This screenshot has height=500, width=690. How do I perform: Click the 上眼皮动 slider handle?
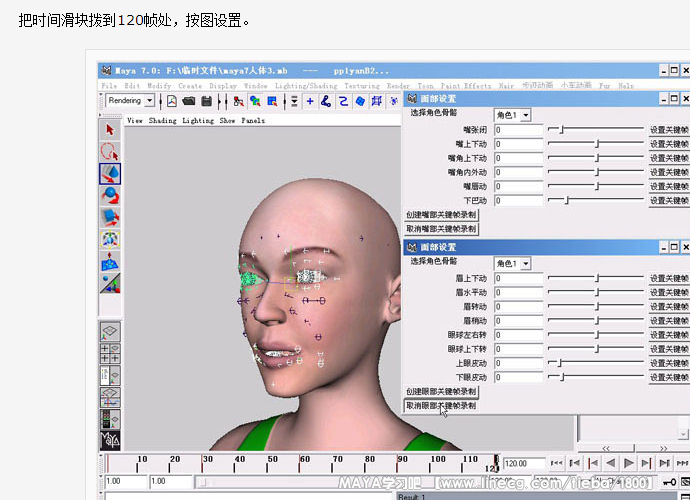560,363
